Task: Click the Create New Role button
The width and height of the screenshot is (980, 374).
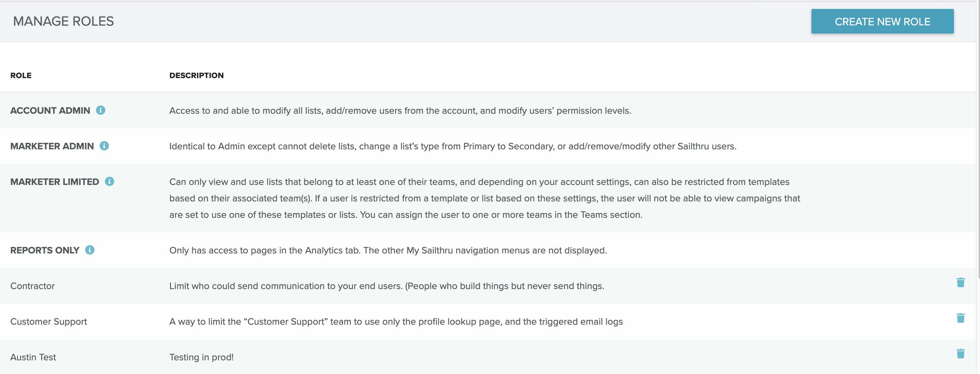Action: [882, 22]
